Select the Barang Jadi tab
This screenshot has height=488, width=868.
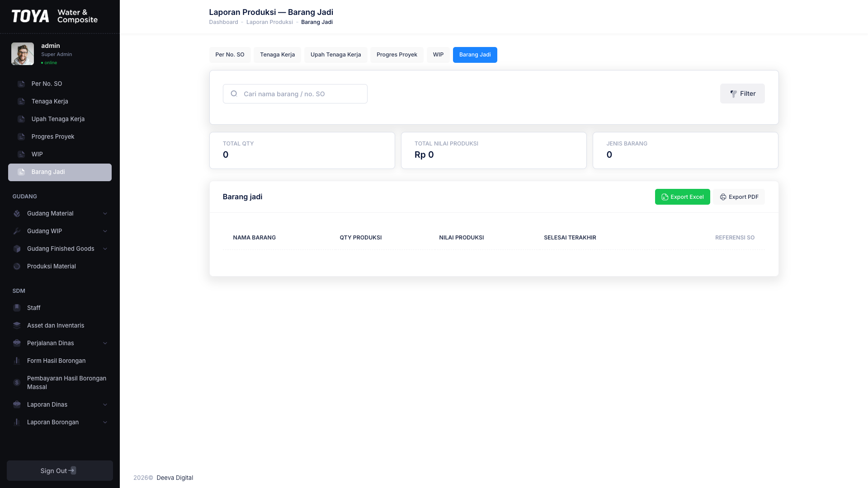(475, 55)
